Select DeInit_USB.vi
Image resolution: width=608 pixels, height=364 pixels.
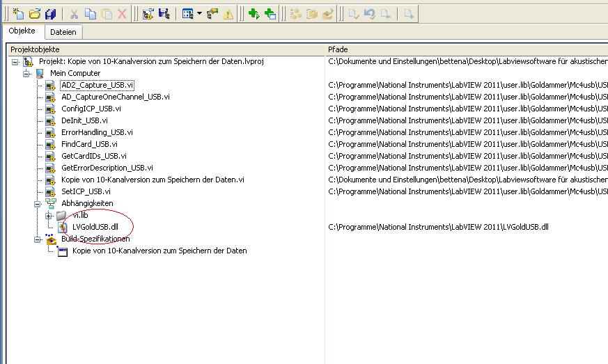(84, 120)
